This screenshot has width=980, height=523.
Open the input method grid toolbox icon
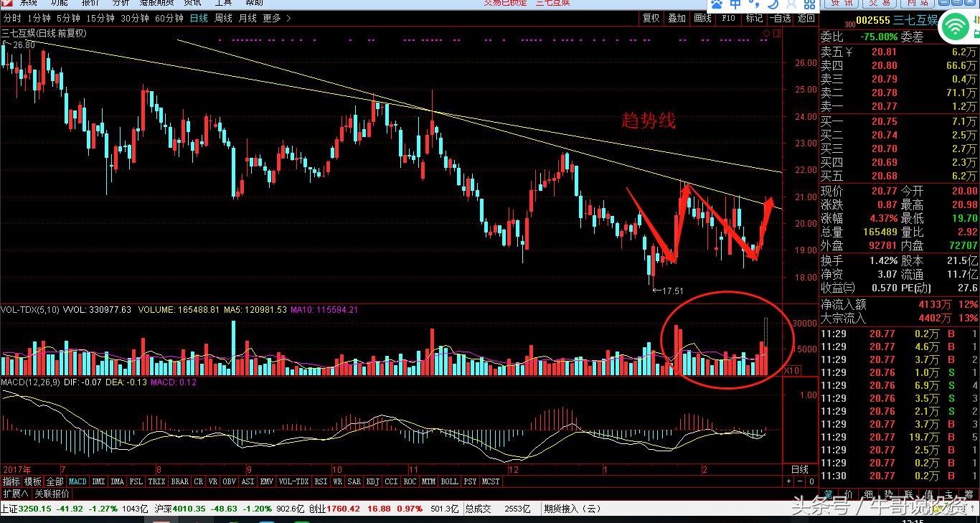[x=811, y=4]
